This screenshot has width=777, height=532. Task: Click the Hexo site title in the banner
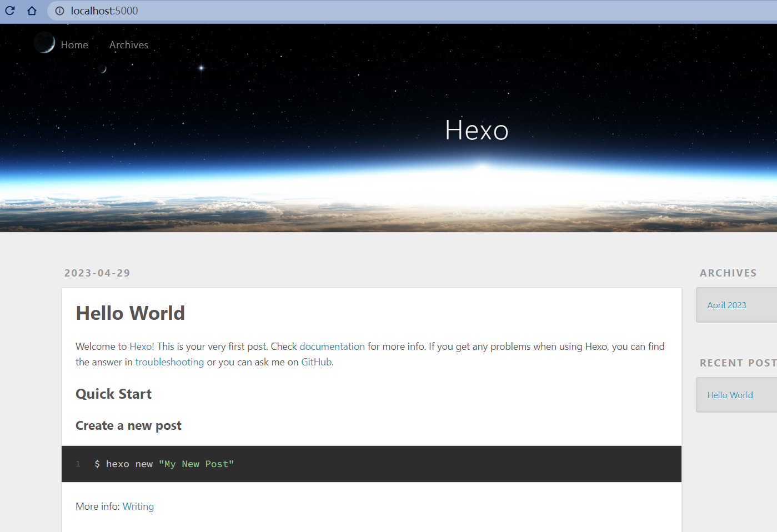point(477,131)
